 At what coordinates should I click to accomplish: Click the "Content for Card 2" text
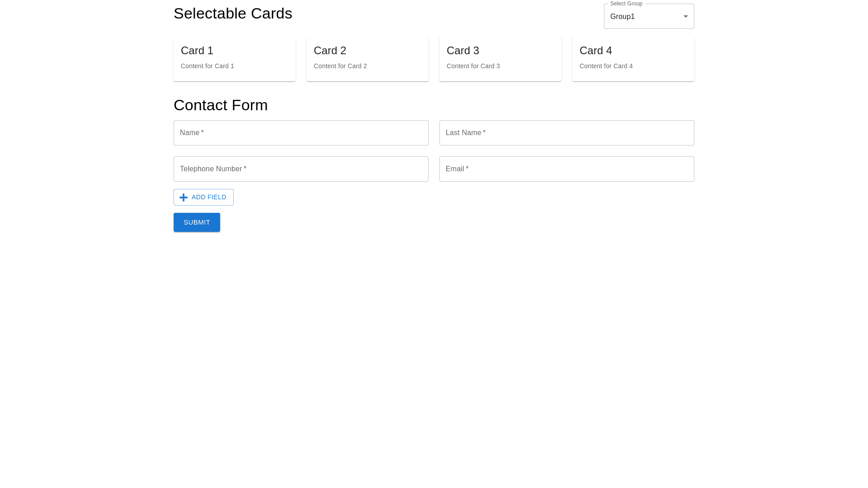pyautogui.click(x=340, y=66)
